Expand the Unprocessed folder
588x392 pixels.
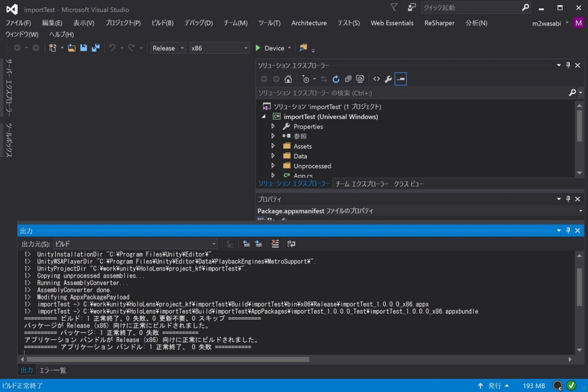[x=273, y=166]
